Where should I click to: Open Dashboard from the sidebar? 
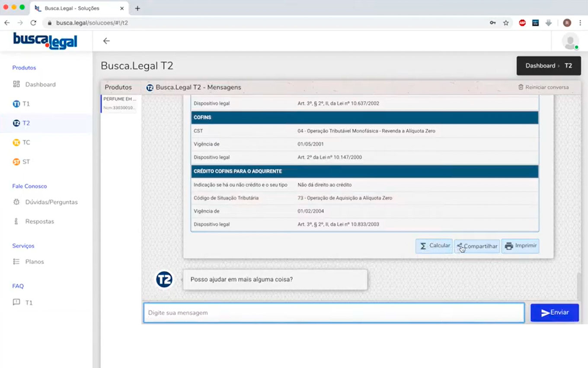[x=40, y=84]
